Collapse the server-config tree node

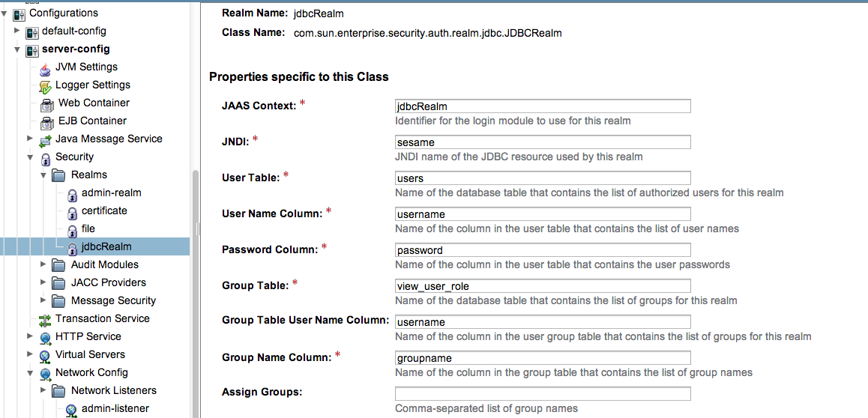click(x=17, y=49)
